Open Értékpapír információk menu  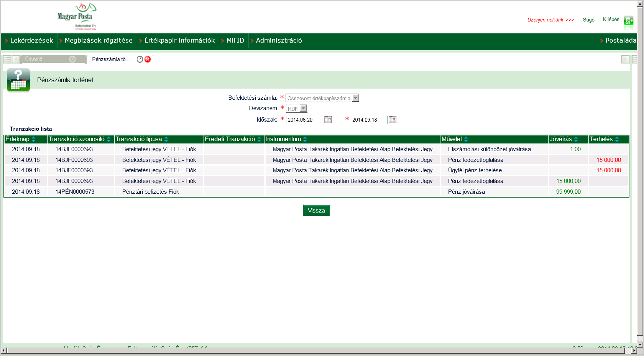(179, 40)
